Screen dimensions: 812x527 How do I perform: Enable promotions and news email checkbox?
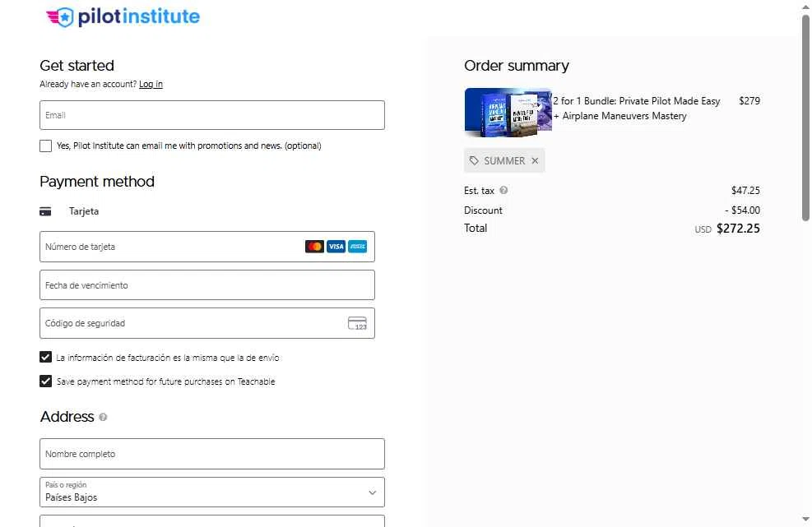[x=45, y=146]
